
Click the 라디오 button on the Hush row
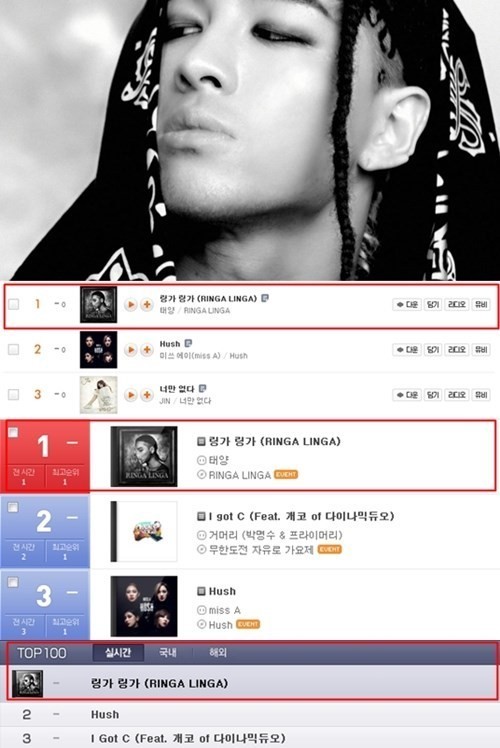tap(457, 350)
